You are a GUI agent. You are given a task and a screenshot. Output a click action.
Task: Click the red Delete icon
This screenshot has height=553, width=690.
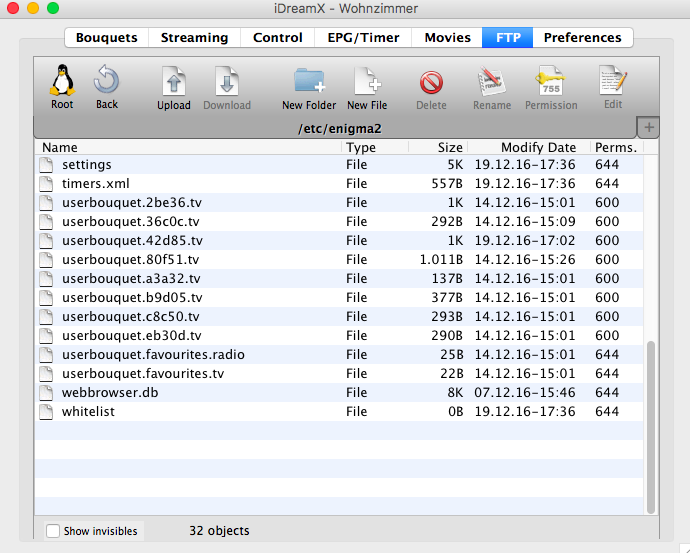pos(431,82)
